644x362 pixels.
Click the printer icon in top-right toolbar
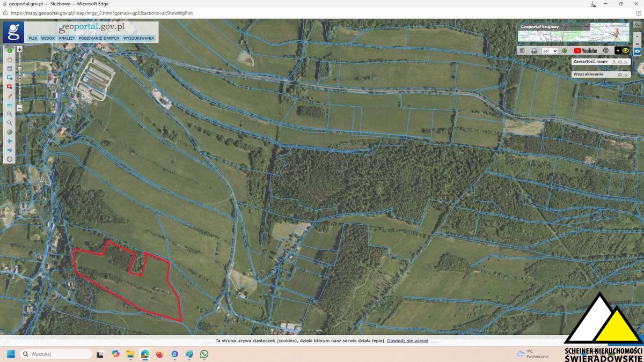point(534,50)
